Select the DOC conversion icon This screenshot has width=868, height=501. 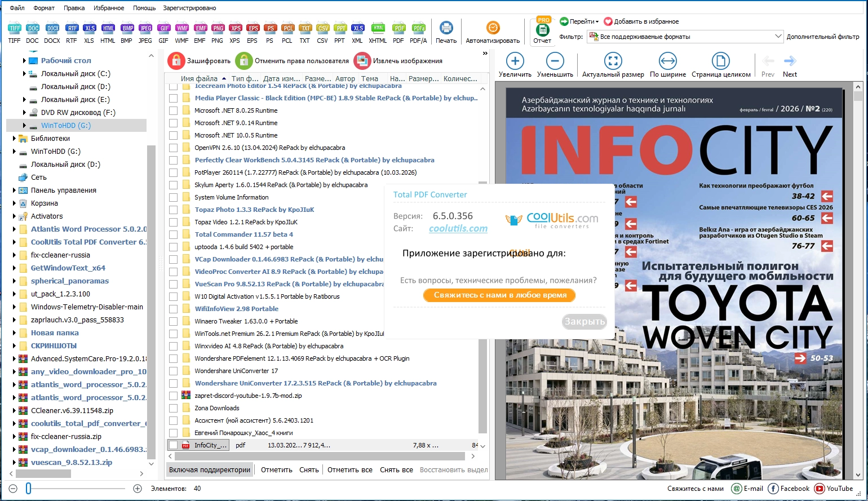(x=33, y=33)
